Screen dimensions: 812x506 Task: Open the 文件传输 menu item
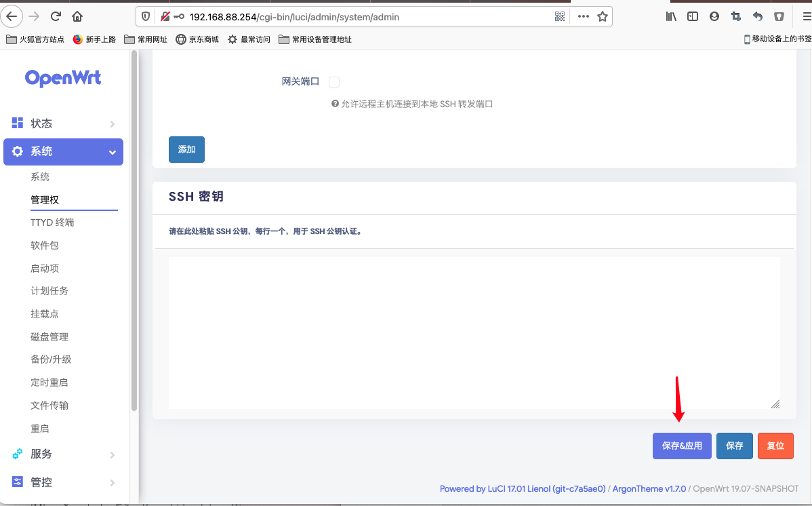[x=49, y=406]
